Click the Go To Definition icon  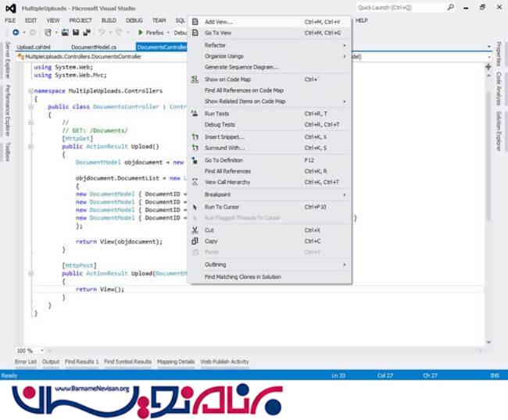195,160
